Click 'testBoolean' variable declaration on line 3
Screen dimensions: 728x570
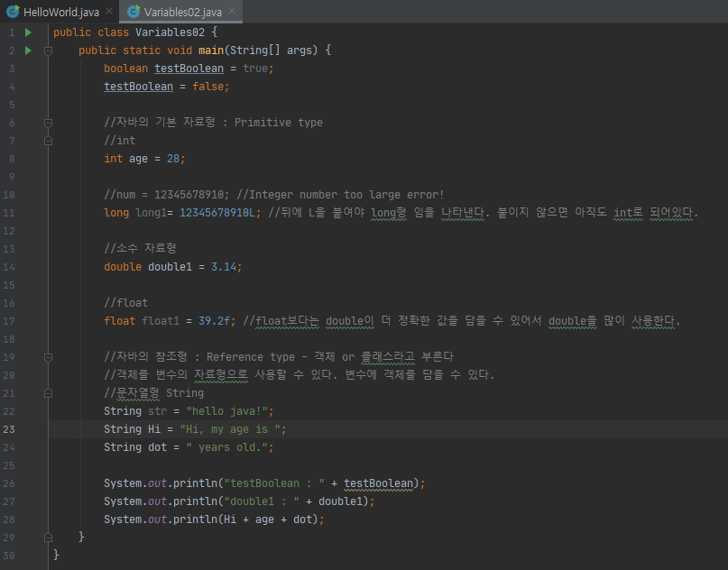click(189, 69)
